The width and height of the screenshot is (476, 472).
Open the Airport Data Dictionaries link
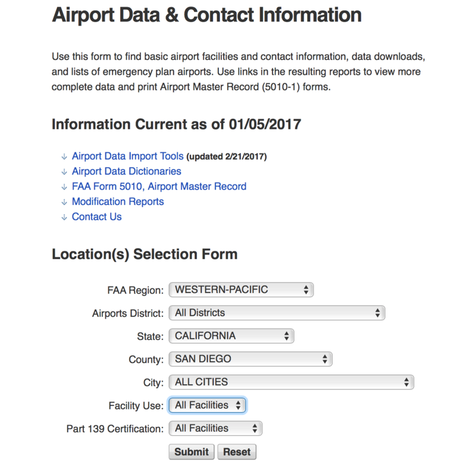coord(126,171)
